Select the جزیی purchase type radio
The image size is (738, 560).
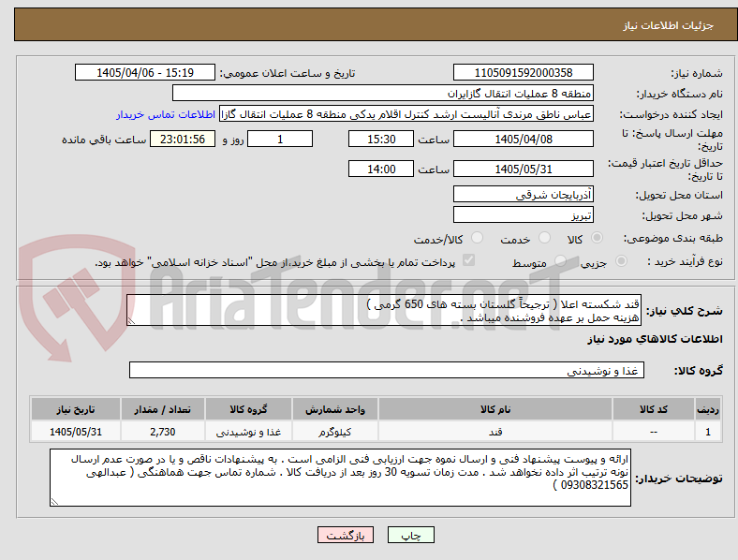coord(621,261)
